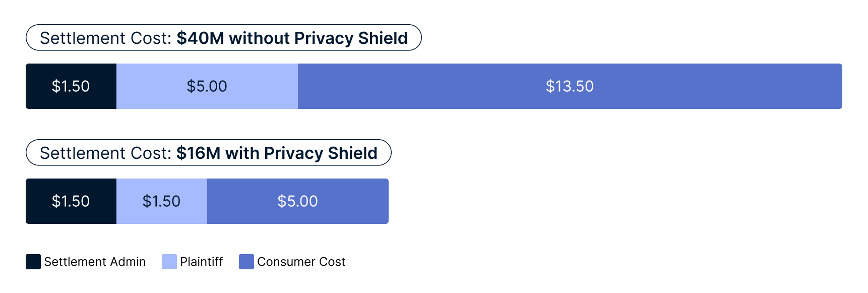Click the Plaintiff legend color swatch
The height and width of the screenshot is (293, 868).
coord(169,262)
